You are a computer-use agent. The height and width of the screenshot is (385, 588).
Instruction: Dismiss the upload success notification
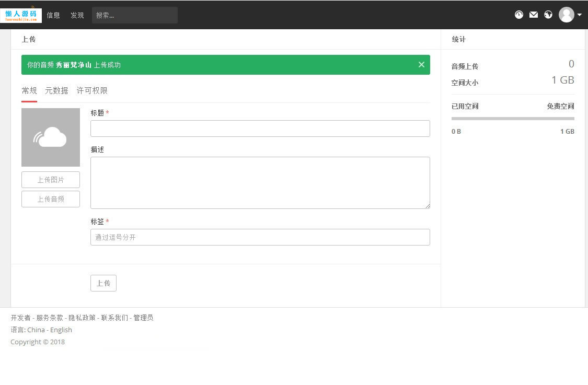tap(421, 64)
